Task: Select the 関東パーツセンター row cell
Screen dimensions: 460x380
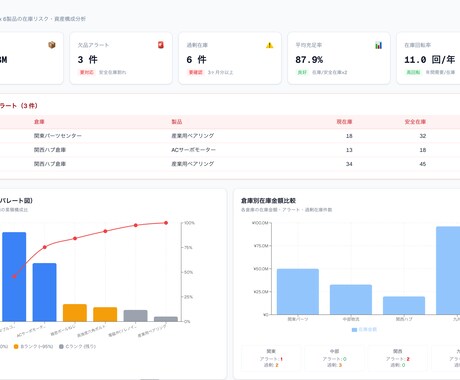Action: [x=58, y=136]
